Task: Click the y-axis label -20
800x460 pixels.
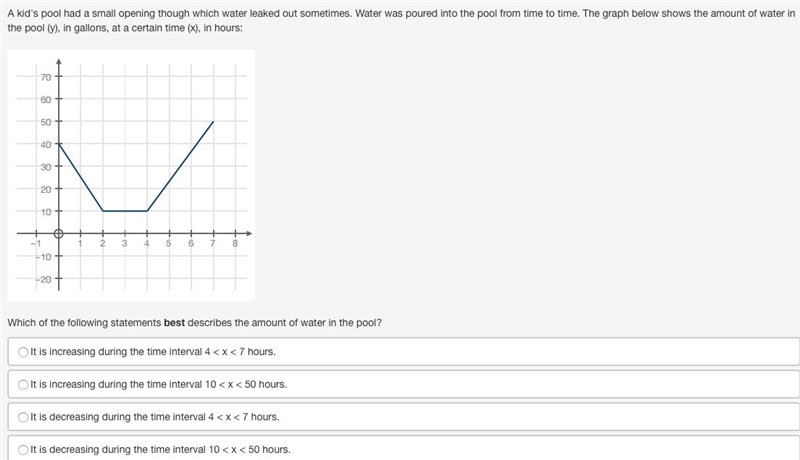Action: pyautogui.click(x=44, y=279)
